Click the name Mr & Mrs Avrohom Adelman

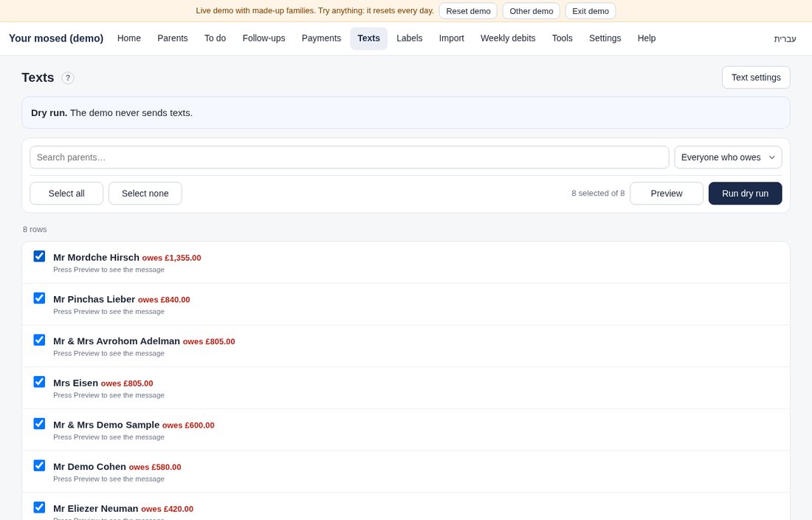pyautogui.click(x=117, y=341)
